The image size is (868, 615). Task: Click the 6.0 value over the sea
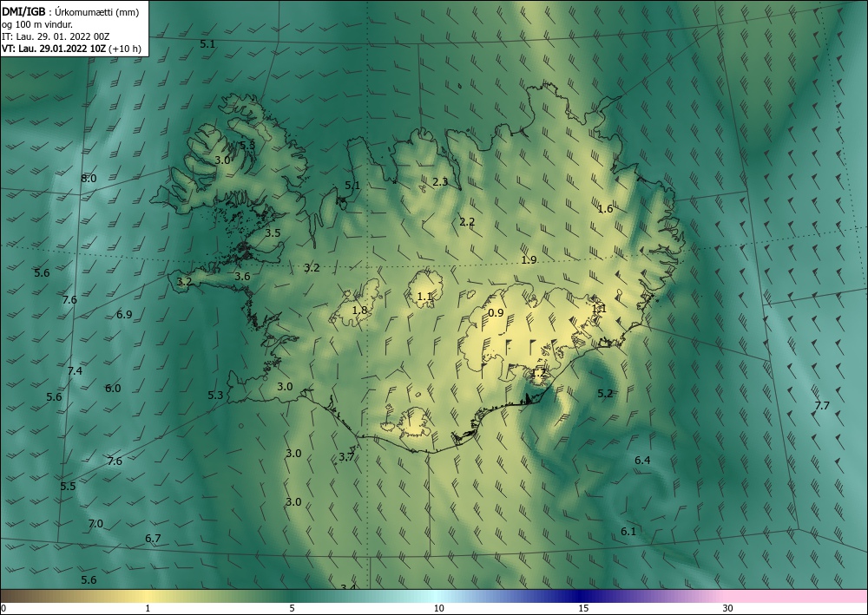coord(113,389)
